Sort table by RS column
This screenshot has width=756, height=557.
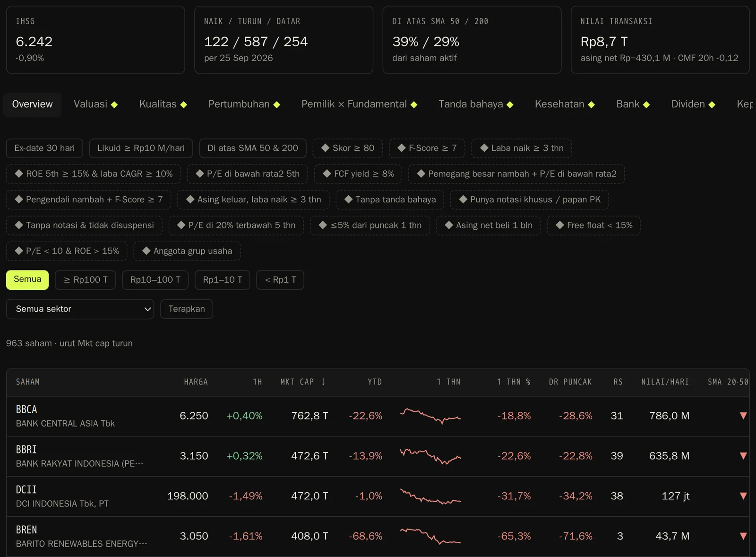click(x=618, y=382)
